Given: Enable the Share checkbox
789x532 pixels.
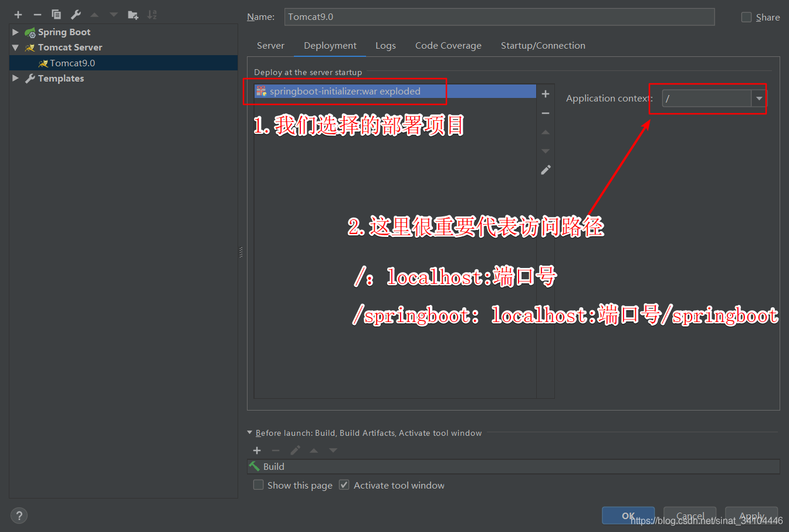Looking at the screenshot, I should (746, 17).
